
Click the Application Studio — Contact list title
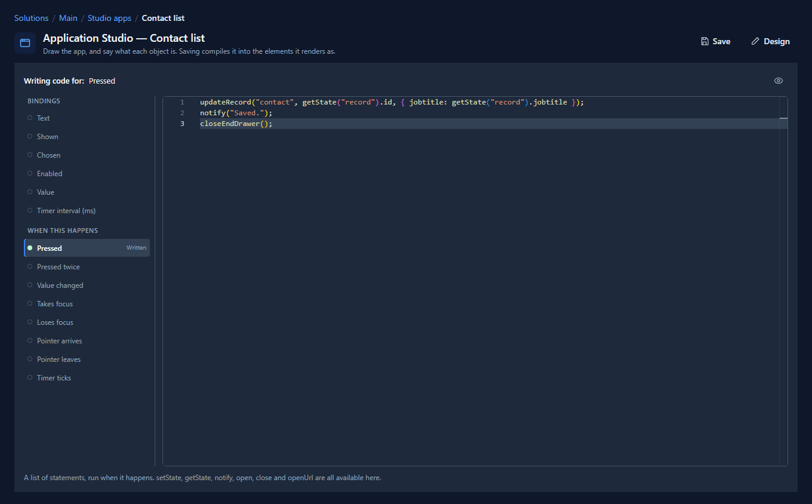(x=124, y=38)
